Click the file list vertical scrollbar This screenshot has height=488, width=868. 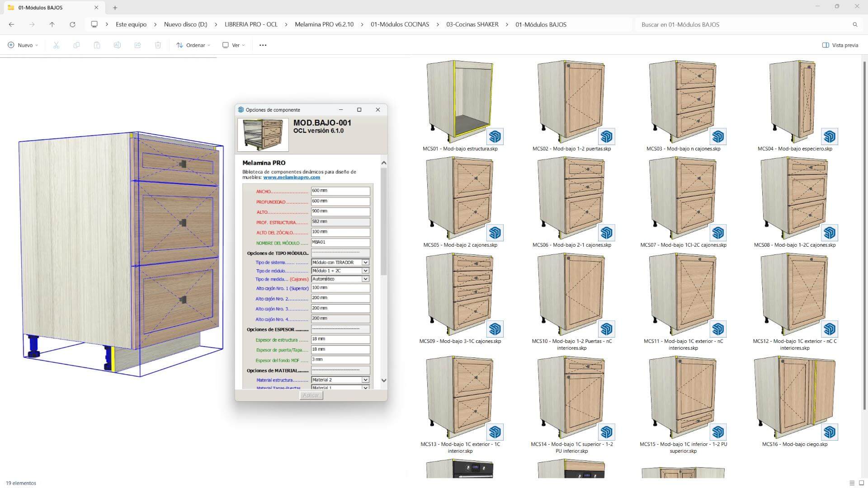864,235
